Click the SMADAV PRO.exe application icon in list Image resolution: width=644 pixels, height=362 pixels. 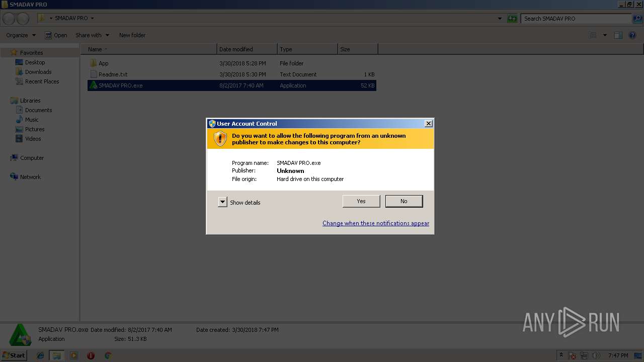93,85
